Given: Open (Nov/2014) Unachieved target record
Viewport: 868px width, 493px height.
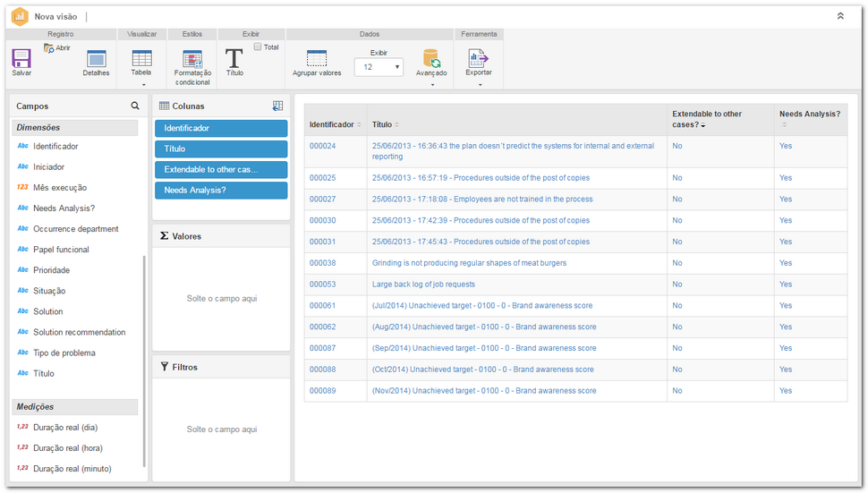Looking at the screenshot, I should (484, 391).
